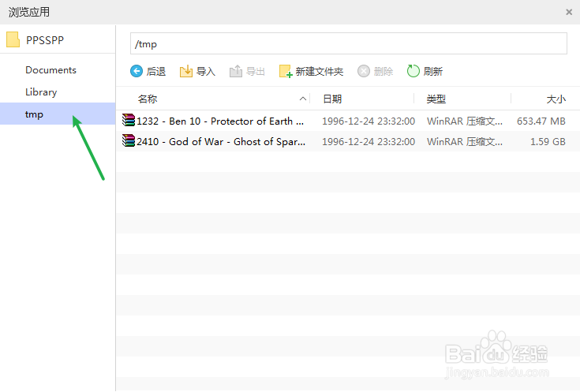Click 新建文件夹 new folder label
Screen dimensions: 580x392
pos(320,71)
